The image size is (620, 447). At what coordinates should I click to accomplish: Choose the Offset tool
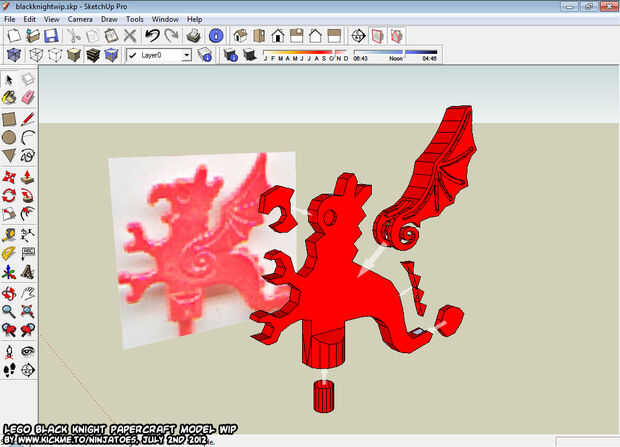pyautogui.click(x=28, y=214)
